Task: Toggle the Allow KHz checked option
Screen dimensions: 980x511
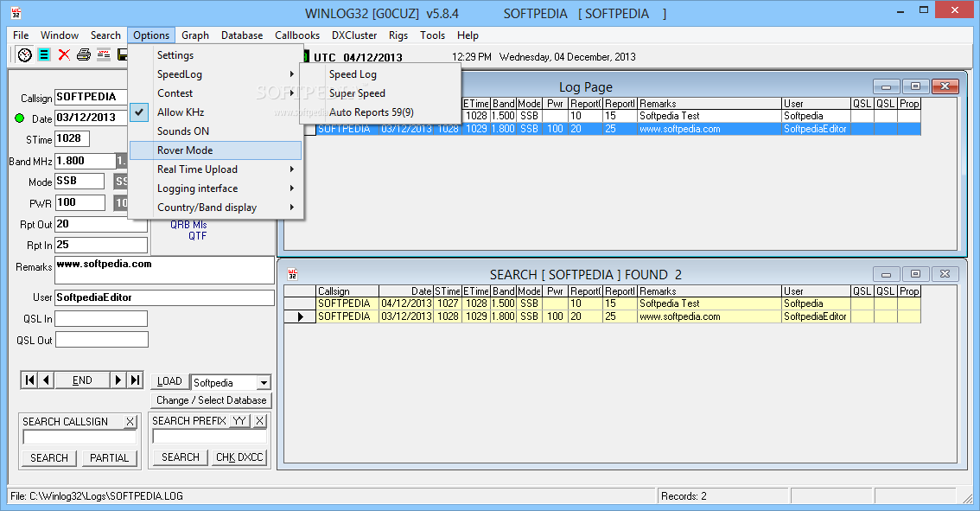Action: (x=215, y=112)
